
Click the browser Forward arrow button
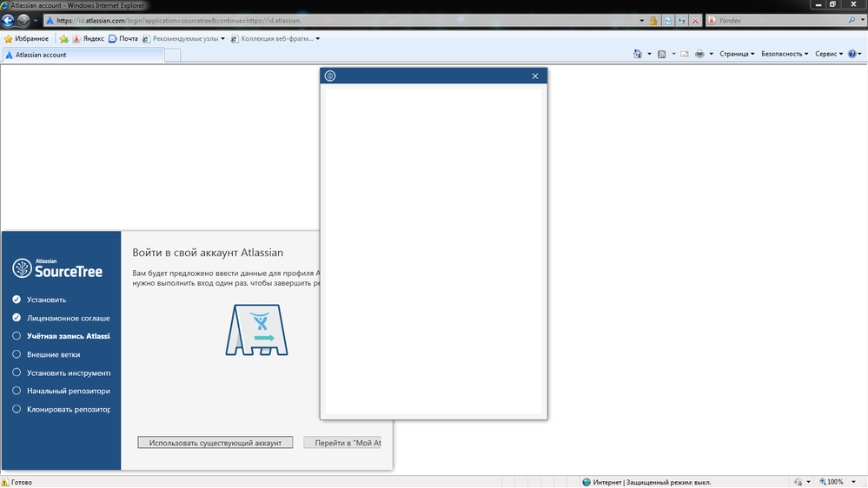(23, 21)
